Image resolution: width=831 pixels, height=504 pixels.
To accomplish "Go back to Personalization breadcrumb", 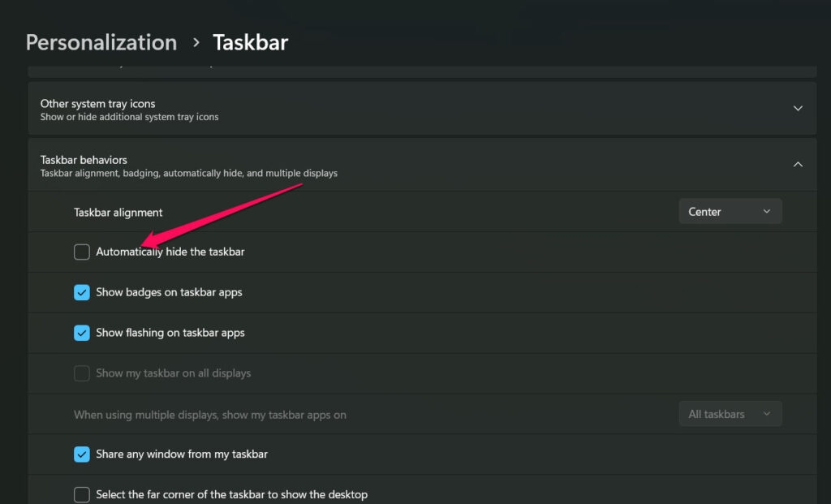I will coord(101,42).
